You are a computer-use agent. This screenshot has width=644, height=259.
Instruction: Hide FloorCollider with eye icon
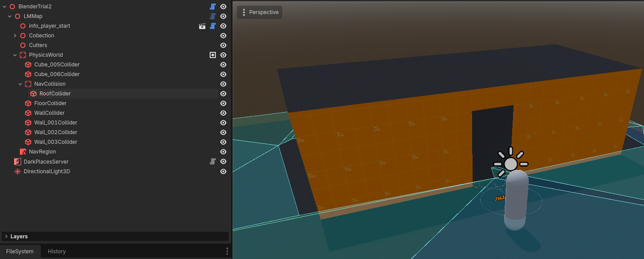(x=223, y=103)
